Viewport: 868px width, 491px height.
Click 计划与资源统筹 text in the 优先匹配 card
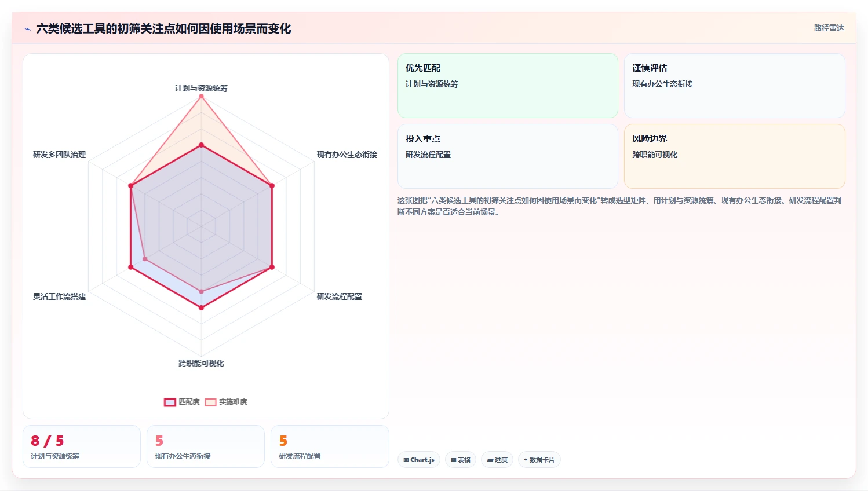coord(432,84)
